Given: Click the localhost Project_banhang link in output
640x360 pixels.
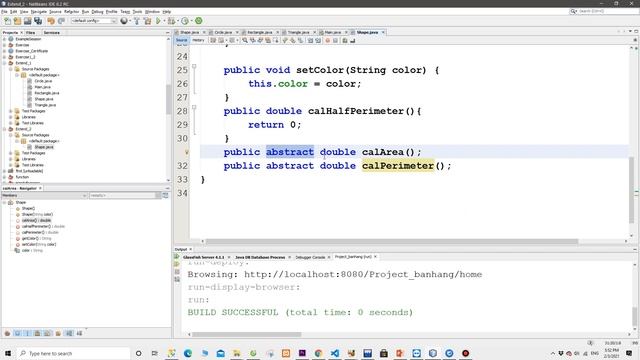Looking at the screenshot, I should tap(363, 275).
